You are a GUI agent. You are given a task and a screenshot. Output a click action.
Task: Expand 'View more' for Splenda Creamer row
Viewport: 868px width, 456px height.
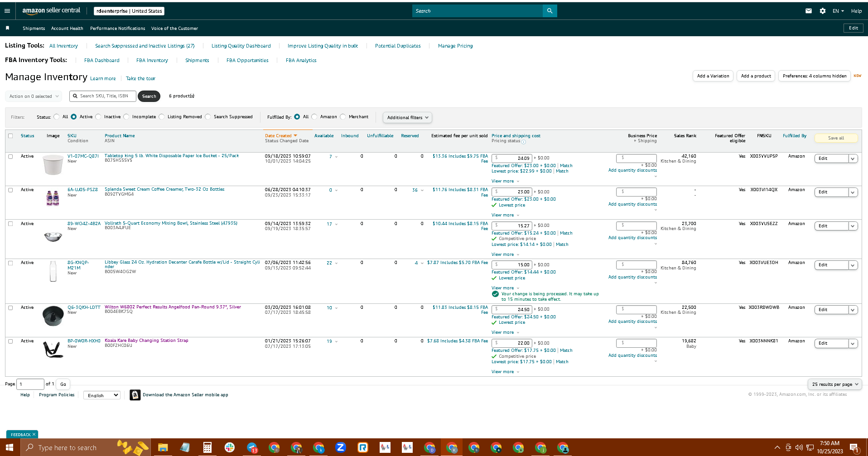coord(505,215)
